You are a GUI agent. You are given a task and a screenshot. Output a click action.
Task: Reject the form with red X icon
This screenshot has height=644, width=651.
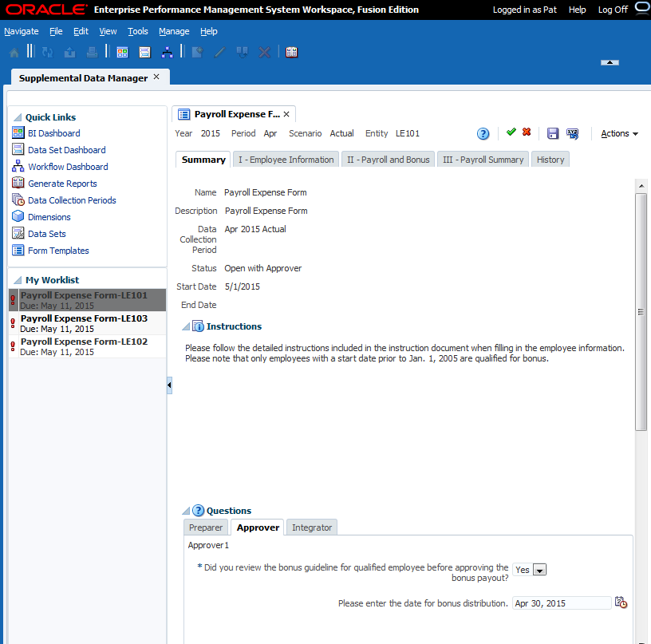(527, 132)
